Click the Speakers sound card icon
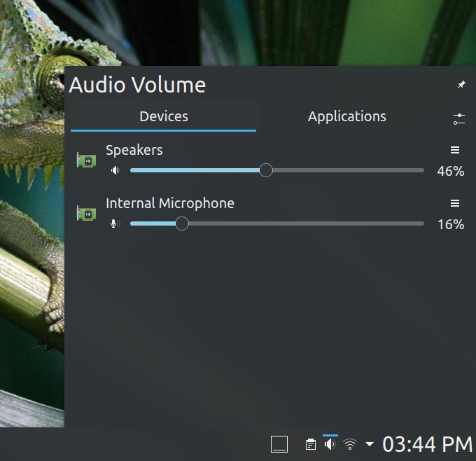476x461 pixels. 86,160
